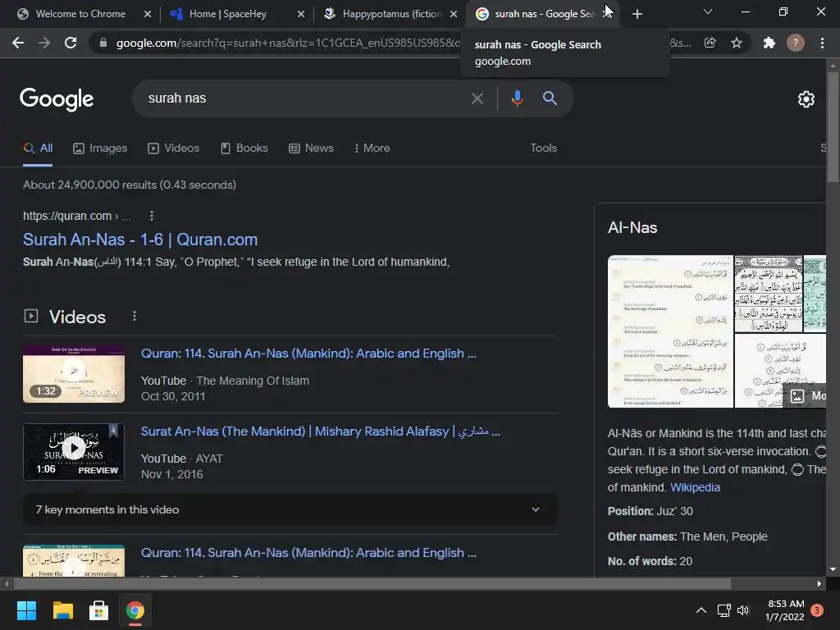Close the SpaceHey tab
840x630 pixels.
pyautogui.click(x=301, y=14)
